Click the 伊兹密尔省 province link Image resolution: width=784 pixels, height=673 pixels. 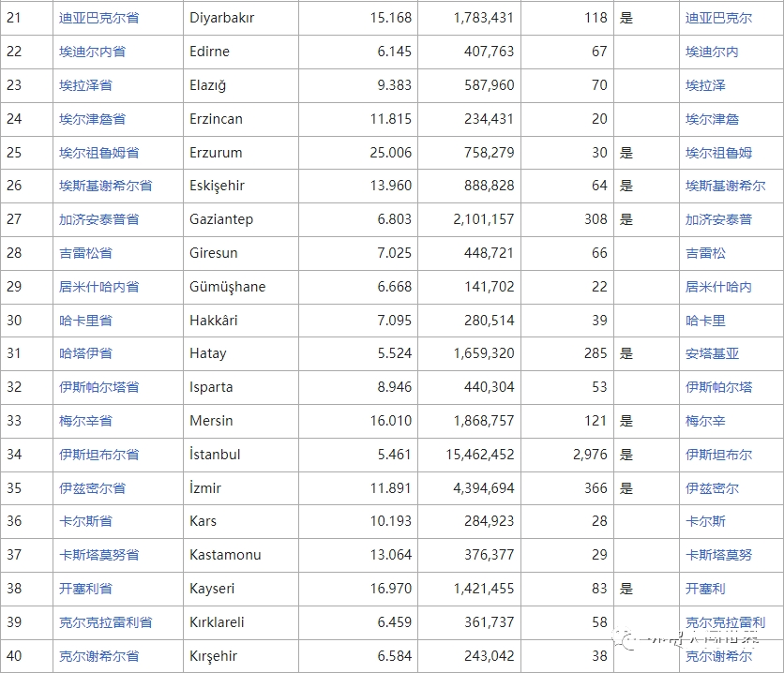tap(92, 488)
